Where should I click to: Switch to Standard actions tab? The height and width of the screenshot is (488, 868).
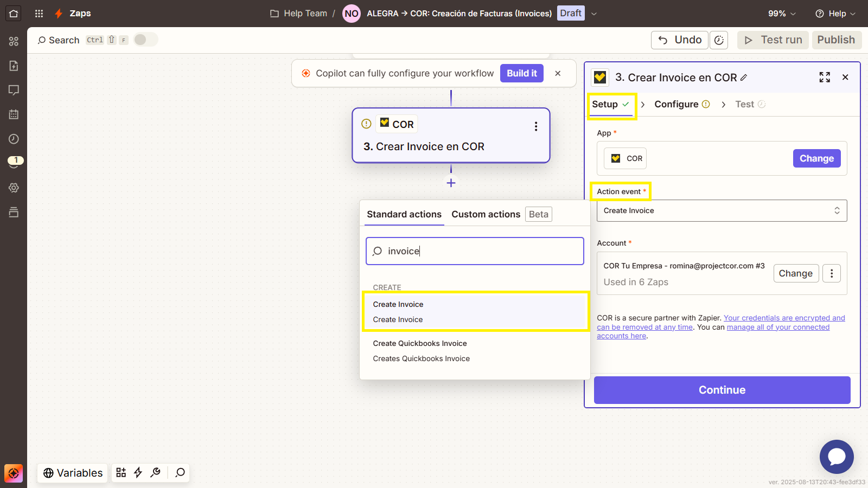pos(404,214)
